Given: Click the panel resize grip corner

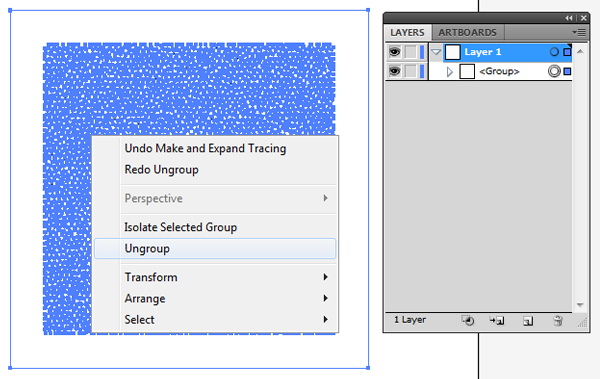Looking at the screenshot, I should [x=582, y=323].
